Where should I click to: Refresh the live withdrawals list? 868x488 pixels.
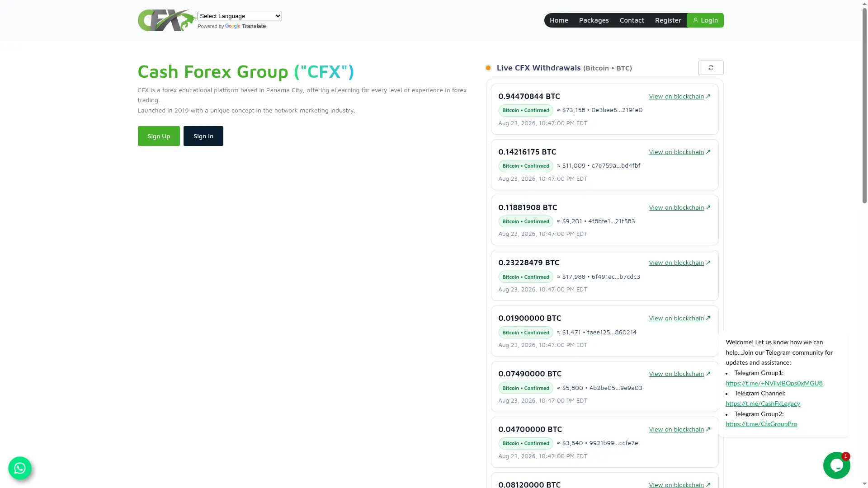(711, 68)
